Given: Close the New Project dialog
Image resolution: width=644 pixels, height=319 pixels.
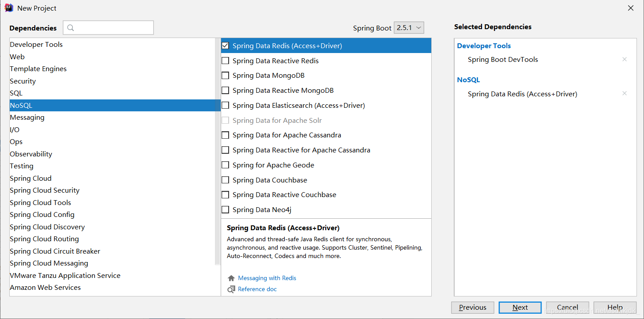Looking at the screenshot, I should 631,8.
